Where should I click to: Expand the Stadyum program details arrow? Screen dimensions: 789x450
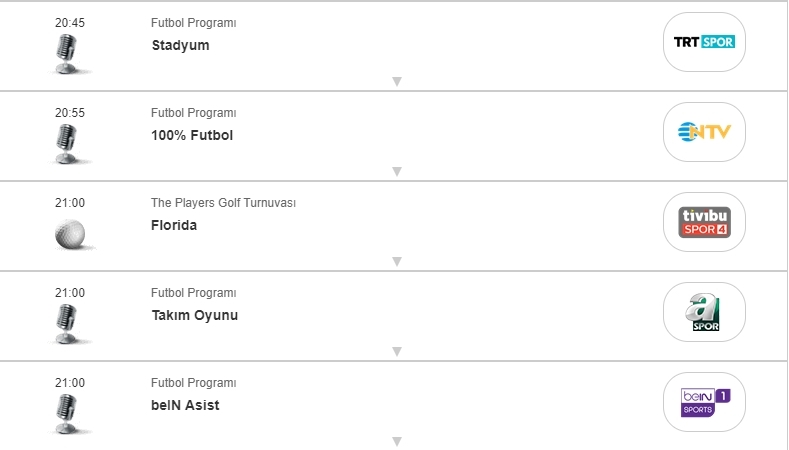point(396,82)
